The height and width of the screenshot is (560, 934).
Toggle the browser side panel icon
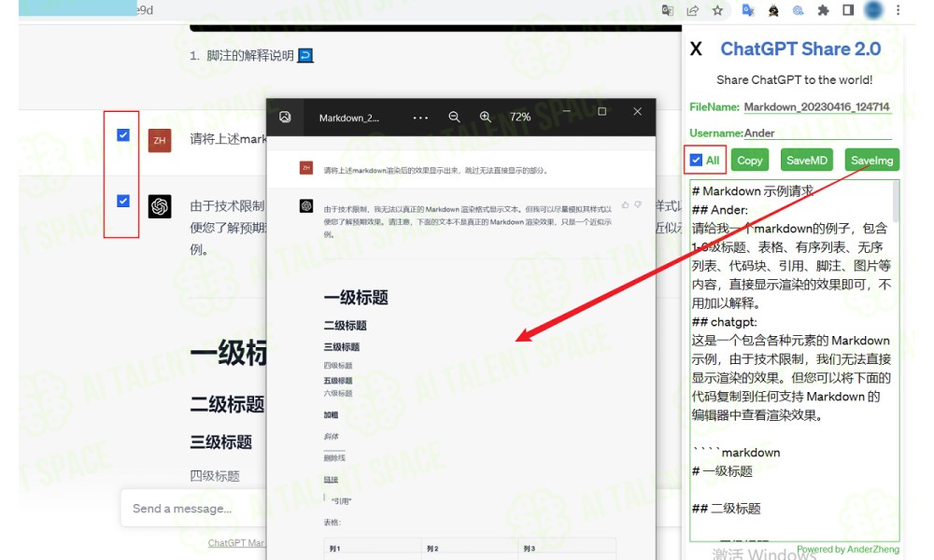[x=848, y=10]
